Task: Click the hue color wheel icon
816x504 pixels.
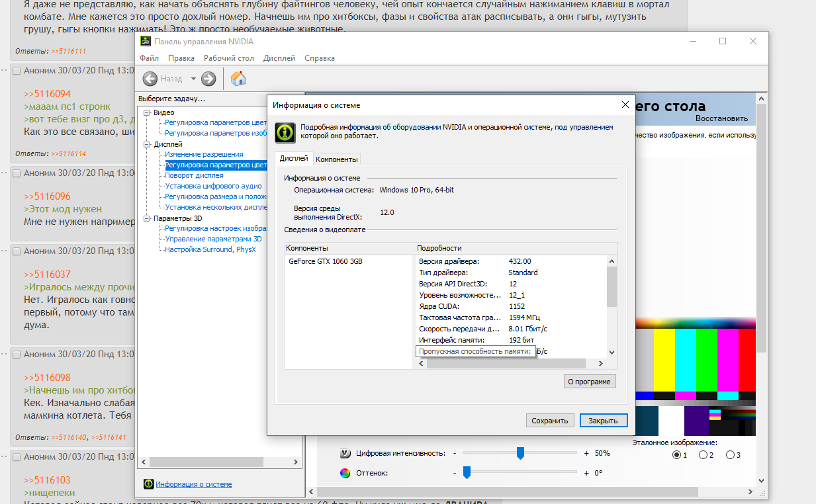Action: 345,473
